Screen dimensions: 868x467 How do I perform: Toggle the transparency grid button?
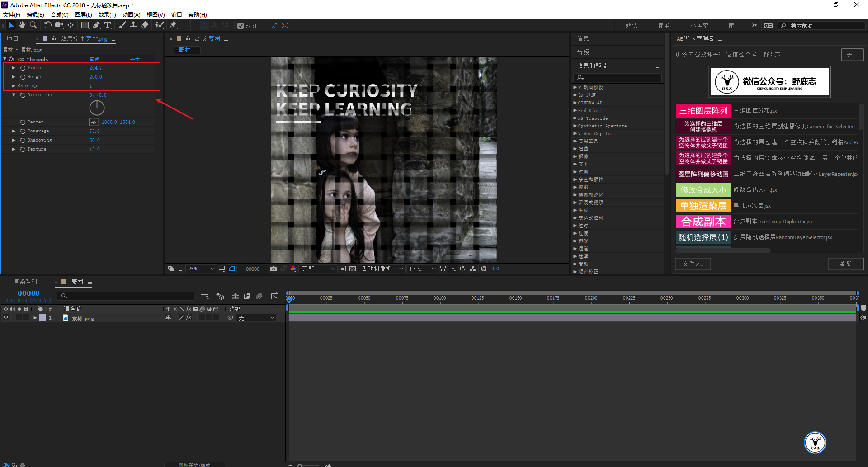(x=353, y=269)
